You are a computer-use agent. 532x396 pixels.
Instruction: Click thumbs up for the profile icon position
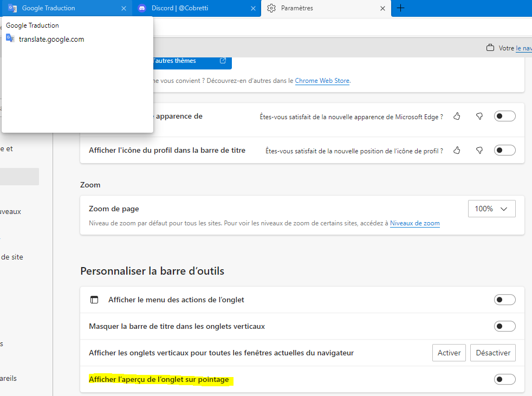click(456, 150)
